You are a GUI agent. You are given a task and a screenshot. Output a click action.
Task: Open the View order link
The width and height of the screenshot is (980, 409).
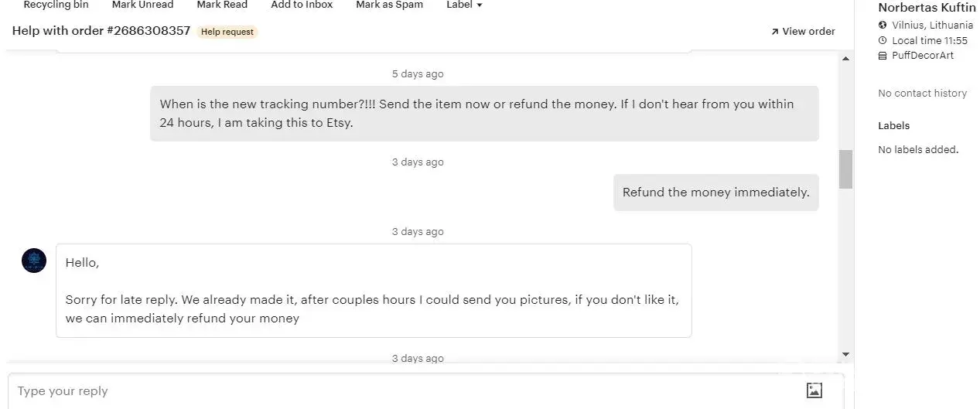coord(808,32)
